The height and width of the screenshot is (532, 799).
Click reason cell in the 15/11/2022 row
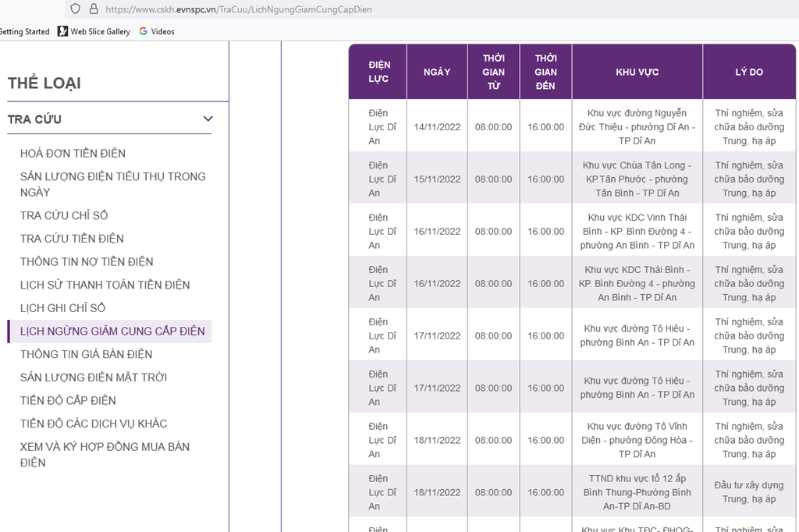749,179
